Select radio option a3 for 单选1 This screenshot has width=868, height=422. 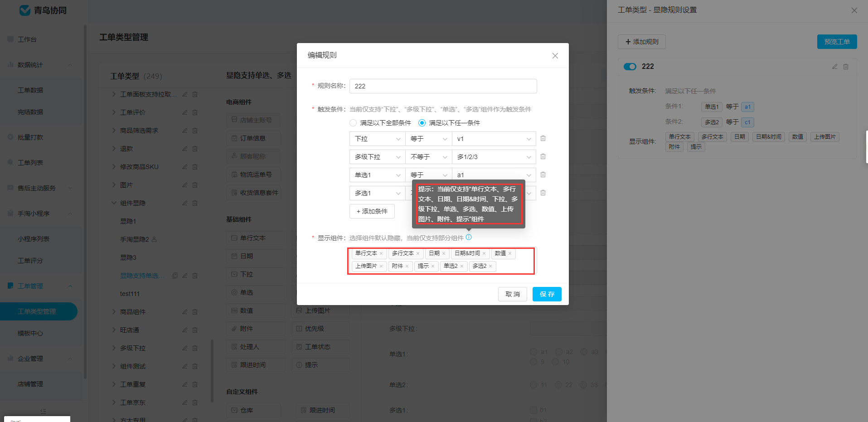click(x=584, y=352)
